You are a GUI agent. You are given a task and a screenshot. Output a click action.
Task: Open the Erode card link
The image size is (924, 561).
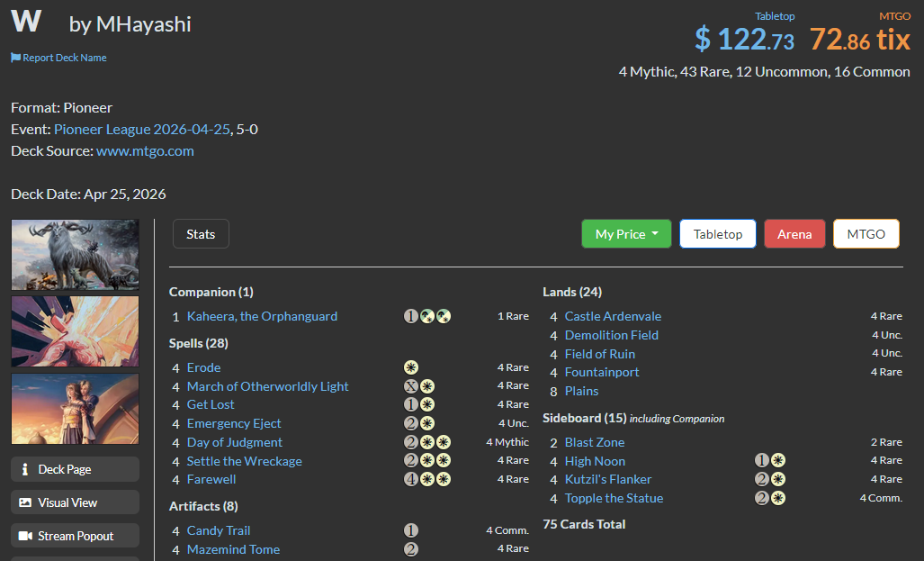[204, 367]
